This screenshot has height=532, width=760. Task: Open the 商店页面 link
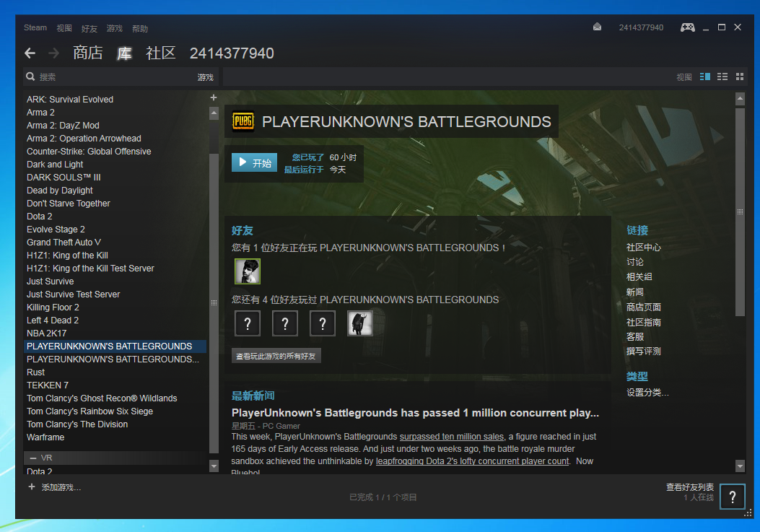[644, 307]
